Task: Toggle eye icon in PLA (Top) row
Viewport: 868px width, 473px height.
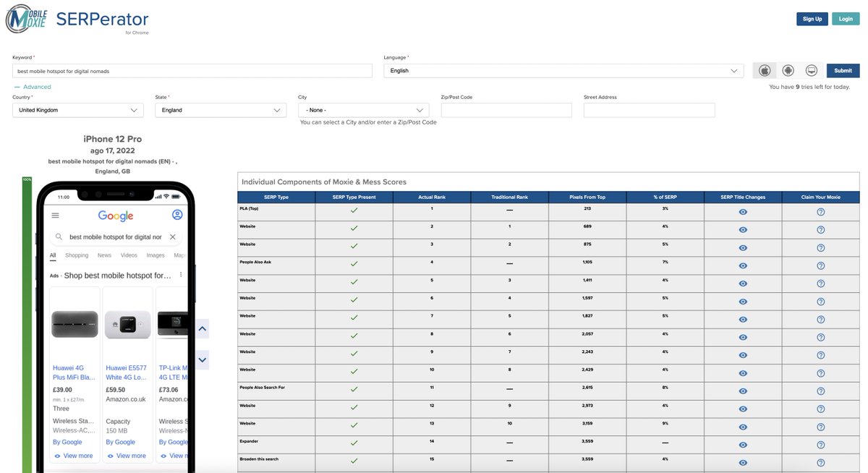Action: pos(743,212)
